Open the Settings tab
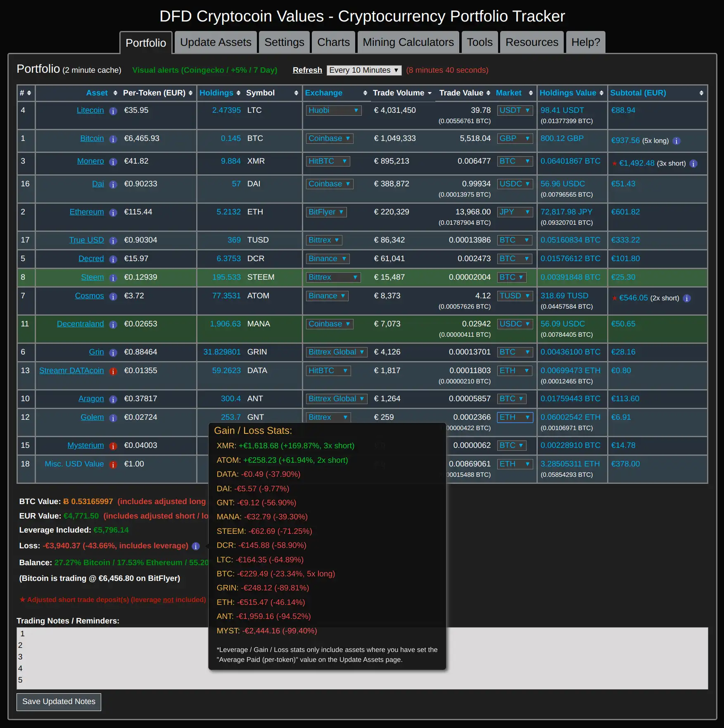Image resolution: width=724 pixels, height=728 pixels. pyautogui.click(x=284, y=42)
